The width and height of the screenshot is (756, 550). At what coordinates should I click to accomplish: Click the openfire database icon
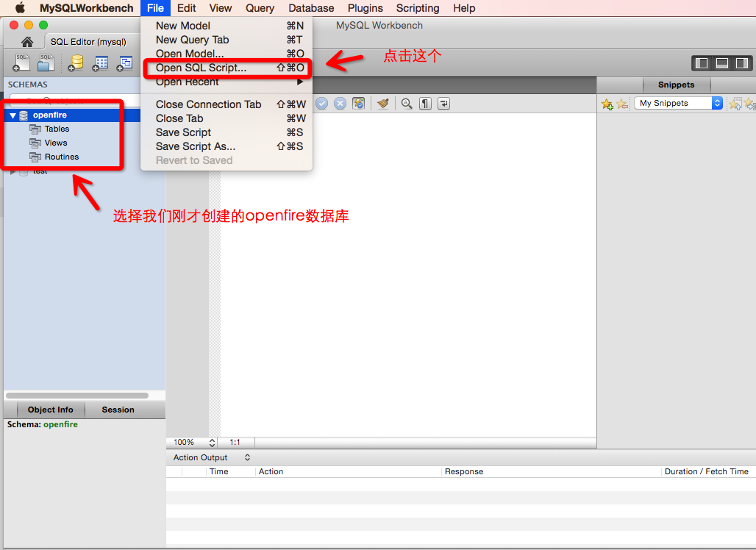[23, 115]
